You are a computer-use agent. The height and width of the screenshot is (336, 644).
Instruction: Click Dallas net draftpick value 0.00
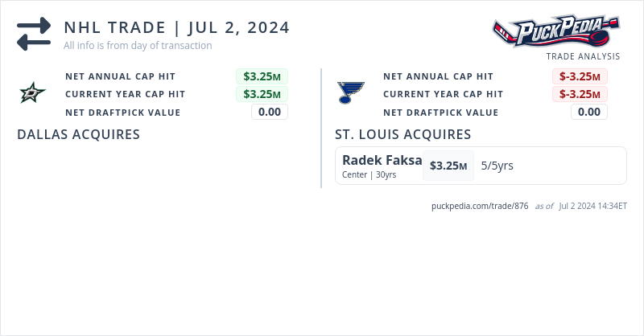pyautogui.click(x=269, y=112)
